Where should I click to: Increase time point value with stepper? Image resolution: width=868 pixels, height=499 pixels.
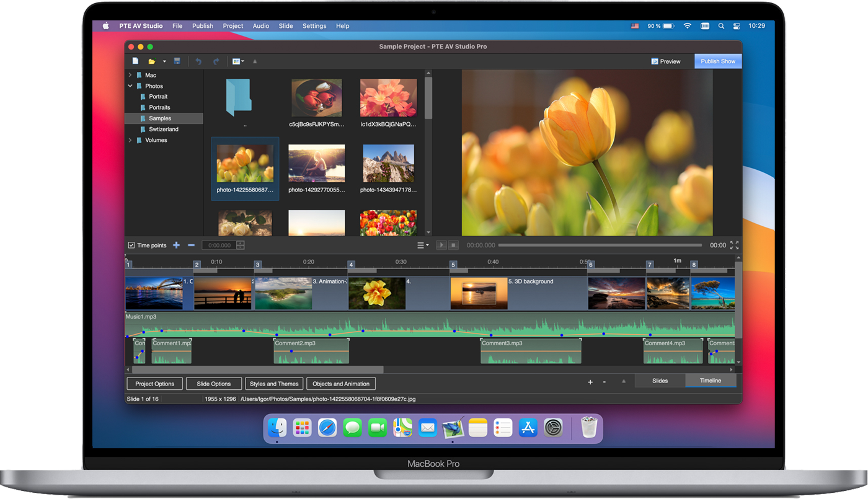click(241, 243)
